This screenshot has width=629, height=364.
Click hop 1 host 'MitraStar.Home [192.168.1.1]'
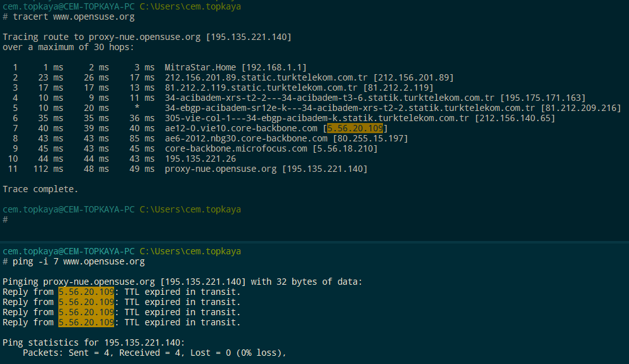tap(235, 67)
